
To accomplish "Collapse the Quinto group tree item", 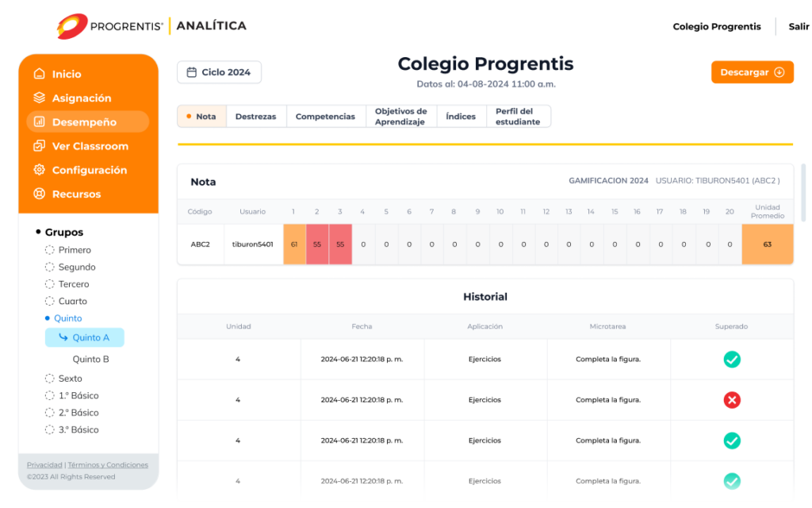I will click(x=67, y=318).
